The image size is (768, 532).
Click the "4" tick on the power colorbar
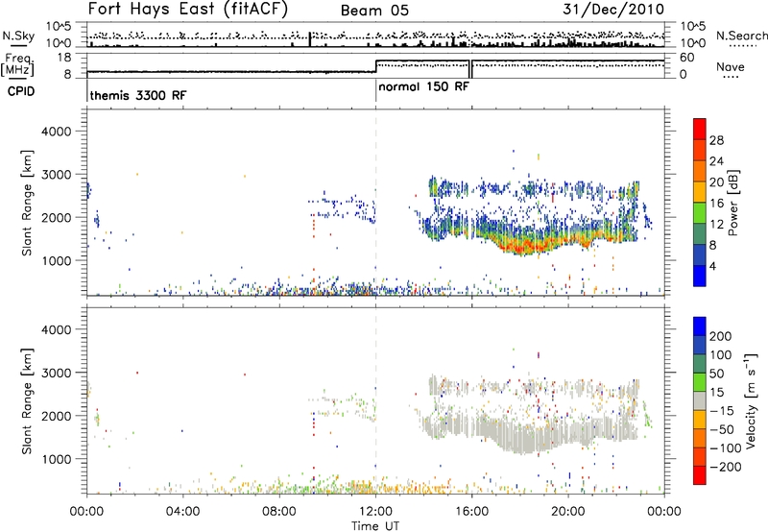tap(713, 266)
